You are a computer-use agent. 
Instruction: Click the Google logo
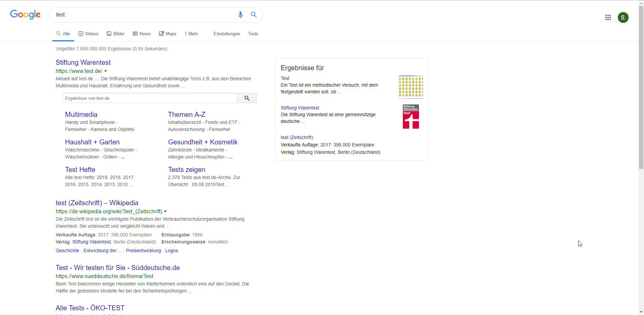click(x=25, y=14)
